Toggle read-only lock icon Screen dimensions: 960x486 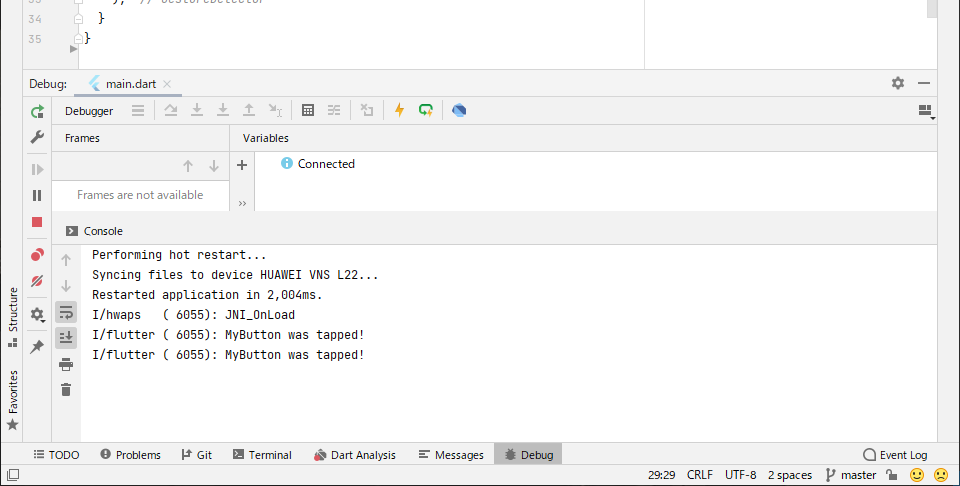click(892, 474)
